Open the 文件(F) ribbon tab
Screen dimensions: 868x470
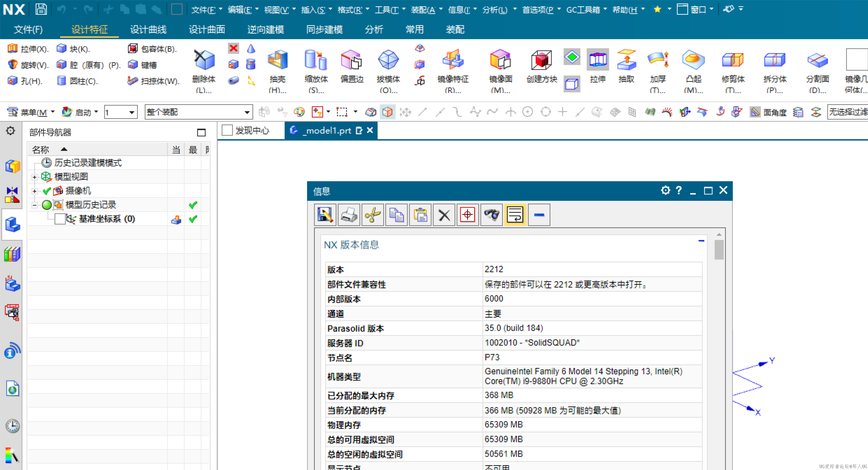[x=28, y=30]
